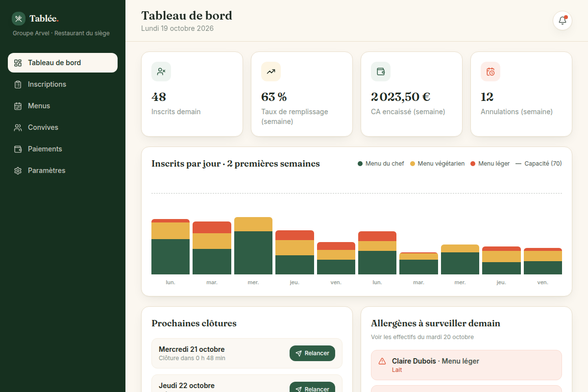The width and height of the screenshot is (588, 392).
Task: Click Allergènes à surveiller demain heading
Action: coord(436,323)
